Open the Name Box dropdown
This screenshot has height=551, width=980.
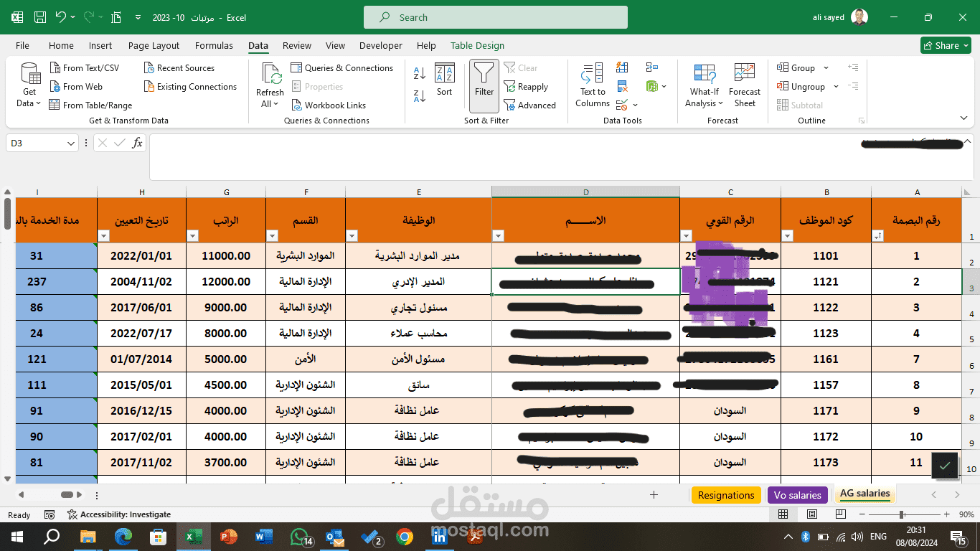tap(69, 143)
